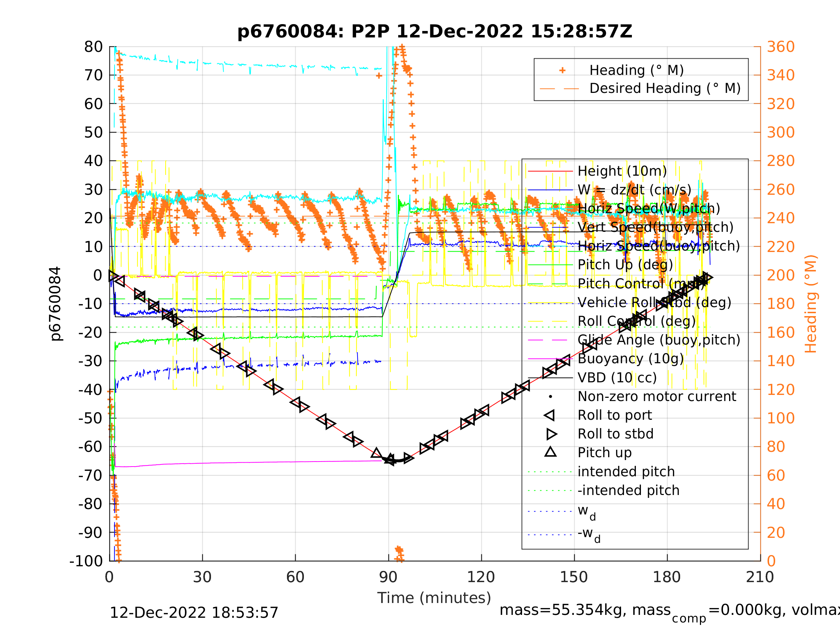Click the p6760084 left y-axis label
The height and width of the screenshot is (630, 840).
pyautogui.click(x=56, y=304)
